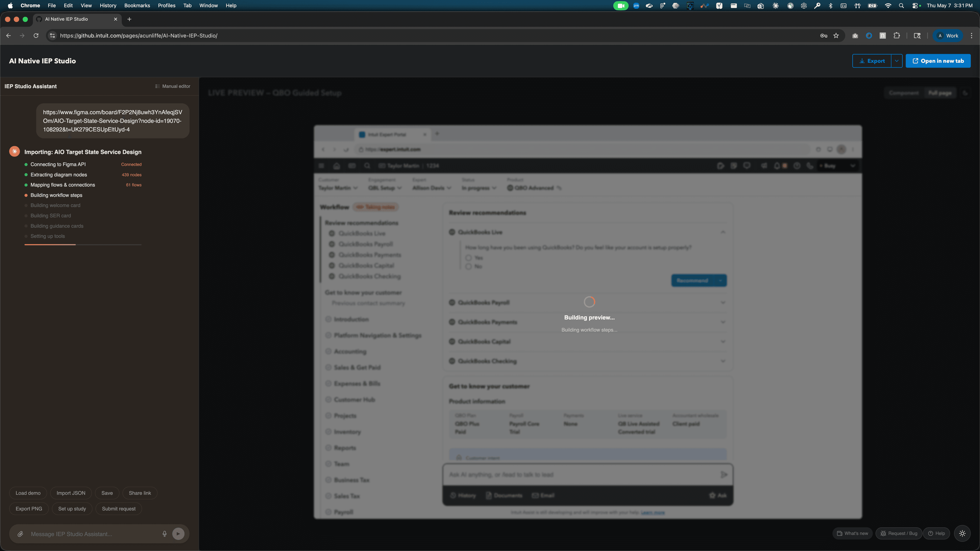Click the Share link button

click(140, 493)
